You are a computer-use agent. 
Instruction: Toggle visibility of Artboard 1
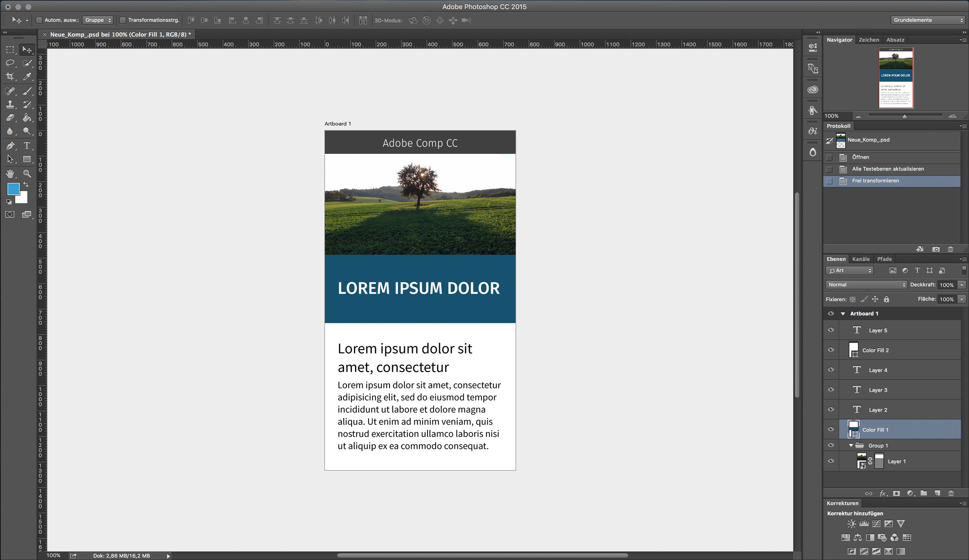tap(831, 314)
